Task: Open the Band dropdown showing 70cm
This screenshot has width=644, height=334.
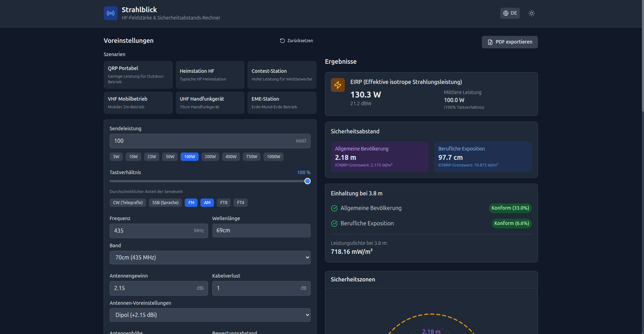Action: coord(210,258)
